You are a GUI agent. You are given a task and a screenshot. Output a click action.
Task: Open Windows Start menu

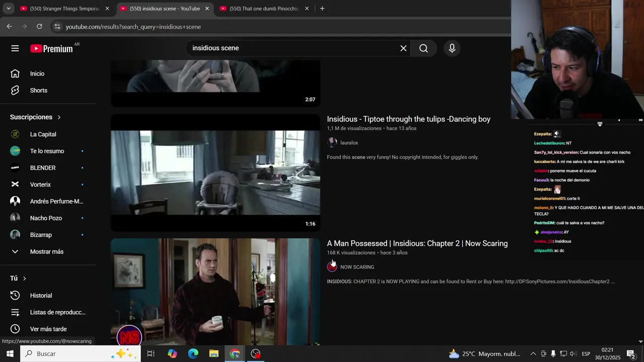[10, 354]
